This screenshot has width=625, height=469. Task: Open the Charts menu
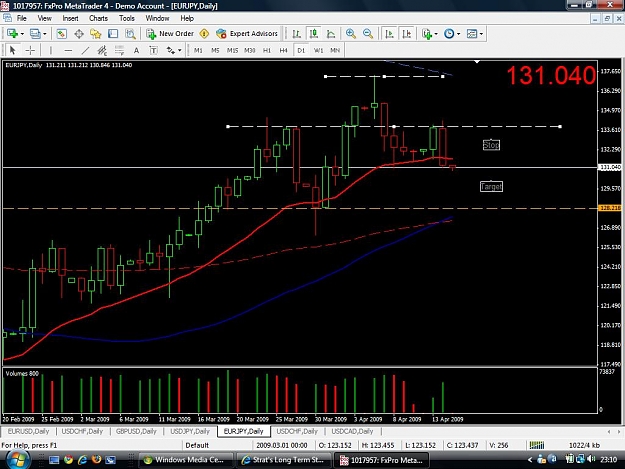click(x=98, y=18)
